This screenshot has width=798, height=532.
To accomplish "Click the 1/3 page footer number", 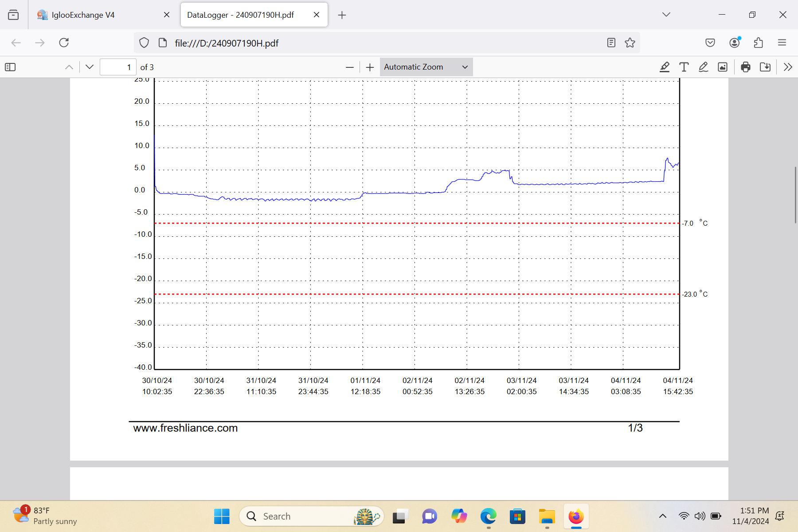I will pyautogui.click(x=635, y=428).
